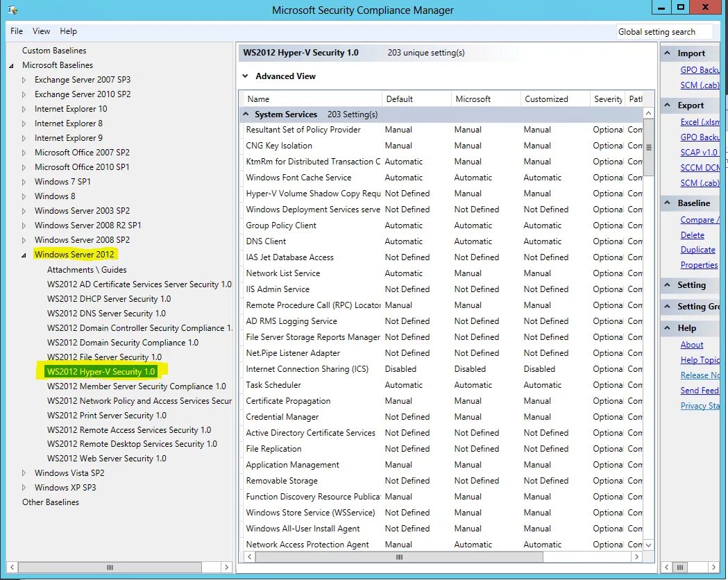
Task: Collapse the System Services settings group
Action: pos(246,114)
